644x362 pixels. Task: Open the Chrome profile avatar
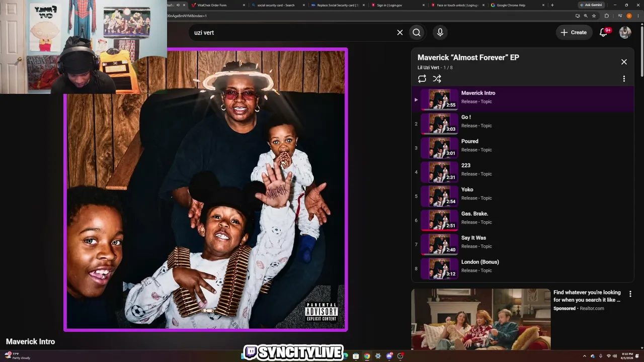coord(629,16)
